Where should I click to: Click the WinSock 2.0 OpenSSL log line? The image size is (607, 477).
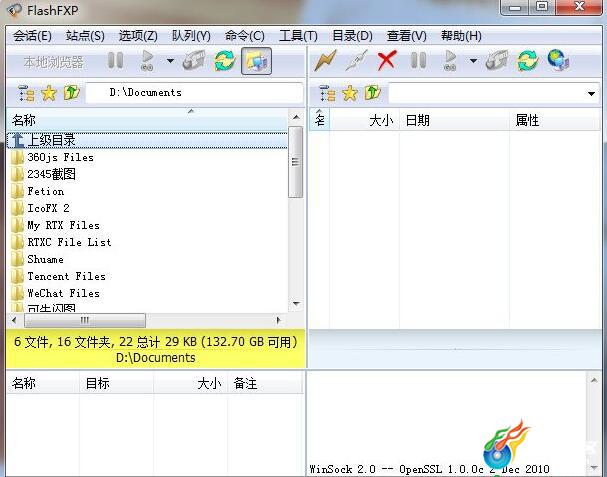click(429, 469)
